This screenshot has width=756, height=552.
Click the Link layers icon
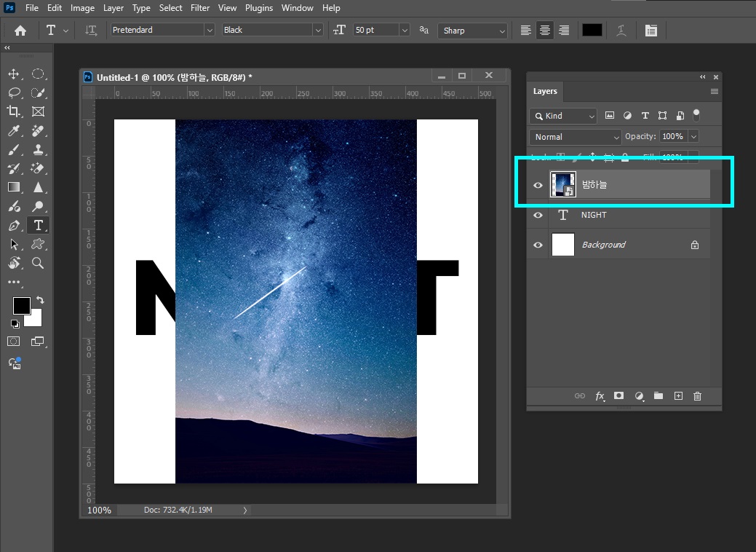point(579,396)
